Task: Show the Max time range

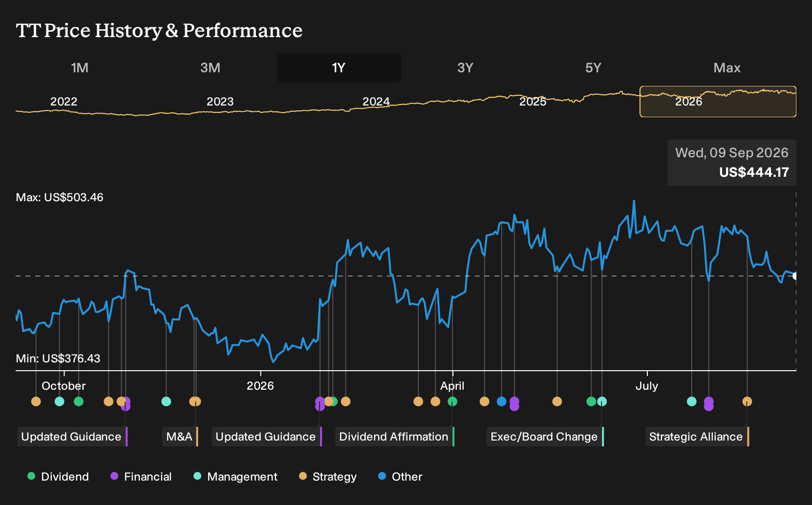Action: coord(727,67)
